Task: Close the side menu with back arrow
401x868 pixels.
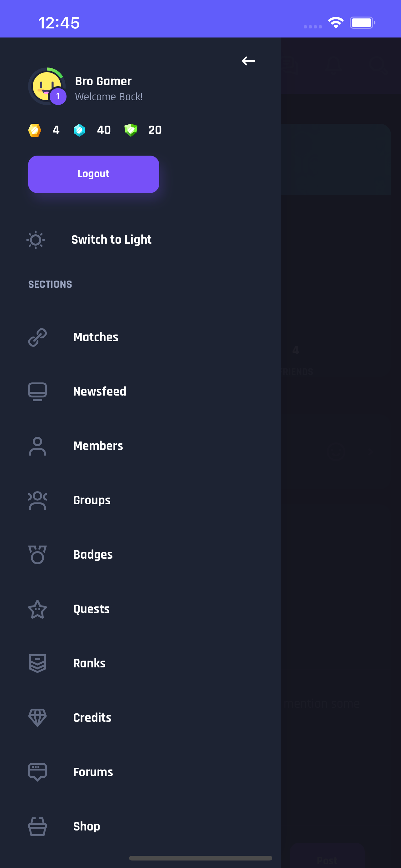Action: point(248,61)
